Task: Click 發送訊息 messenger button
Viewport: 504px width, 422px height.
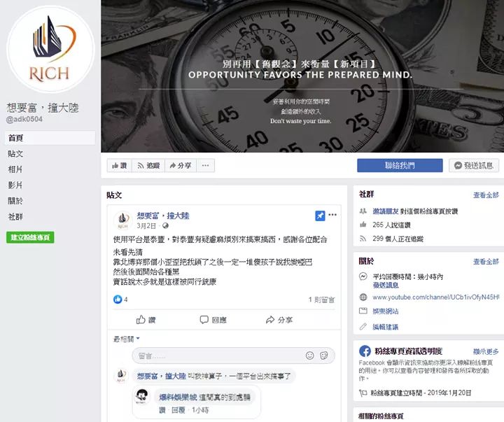Action: [x=474, y=166]
